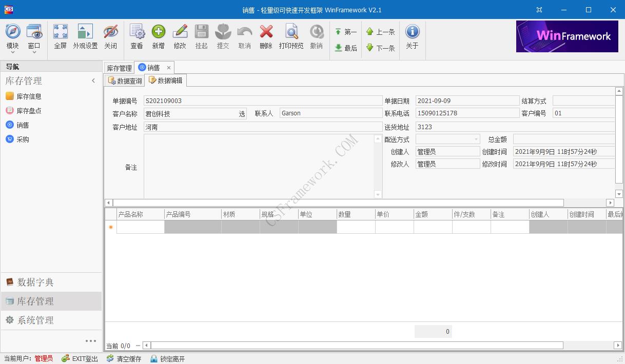The width and height of the screenshot is (625, 364).
Task: Switch to the 库存管理 tab
Action: coord(119,67)
